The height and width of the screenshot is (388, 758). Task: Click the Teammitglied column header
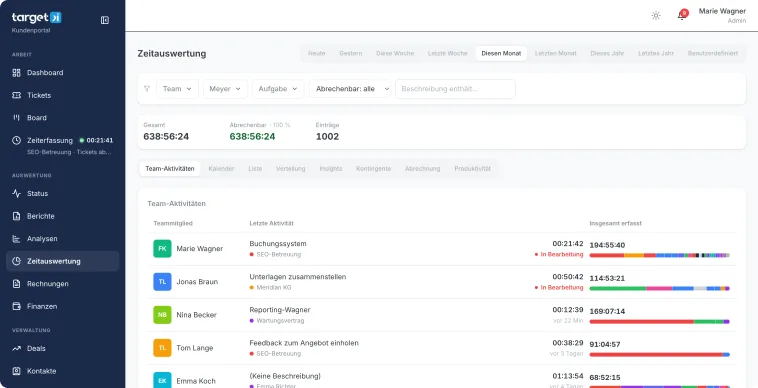173,223
